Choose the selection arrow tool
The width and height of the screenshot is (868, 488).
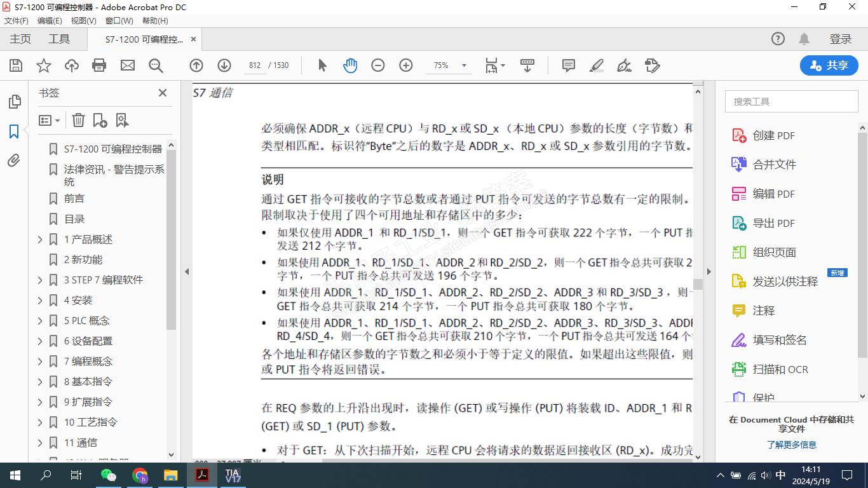tap(322, 65)
